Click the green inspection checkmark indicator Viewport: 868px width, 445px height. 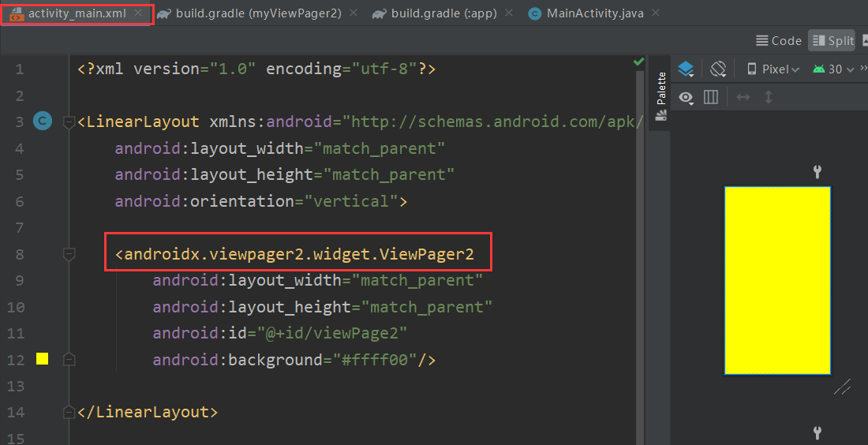[639, 62]
